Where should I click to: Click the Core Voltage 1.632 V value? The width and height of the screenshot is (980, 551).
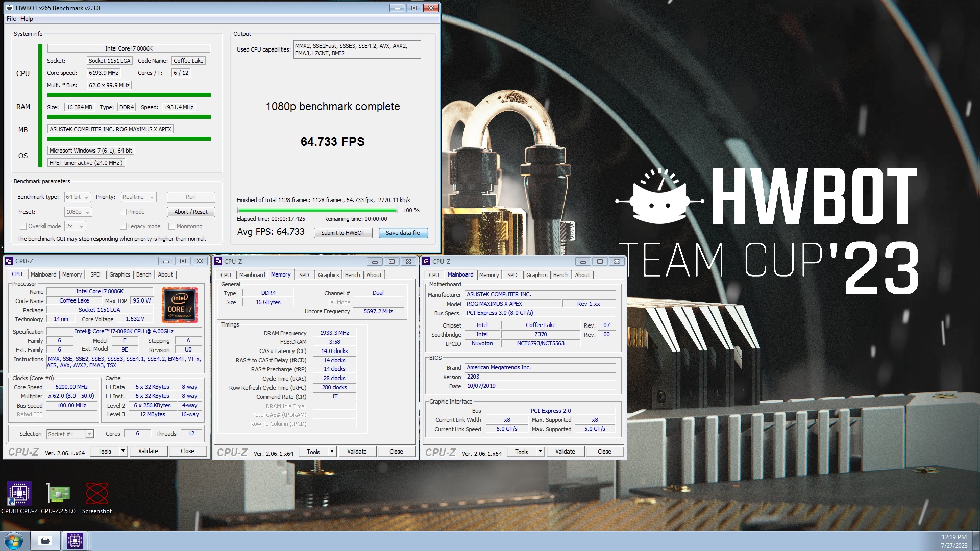point(135,319)
